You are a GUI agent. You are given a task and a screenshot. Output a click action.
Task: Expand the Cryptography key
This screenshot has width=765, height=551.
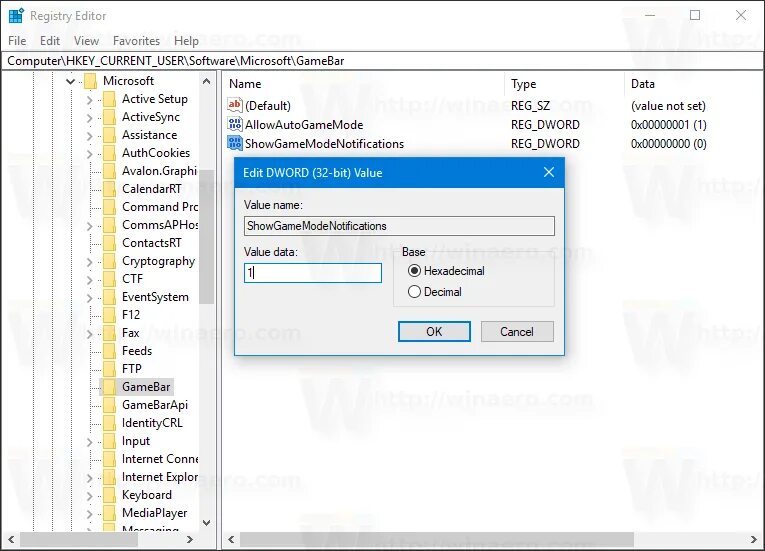pos(89,262)
